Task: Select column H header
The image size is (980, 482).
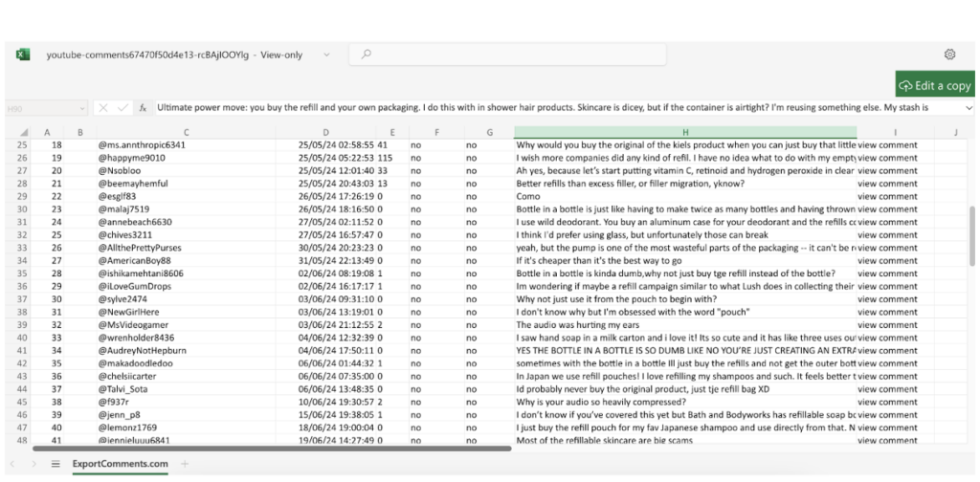Action: 685,132
